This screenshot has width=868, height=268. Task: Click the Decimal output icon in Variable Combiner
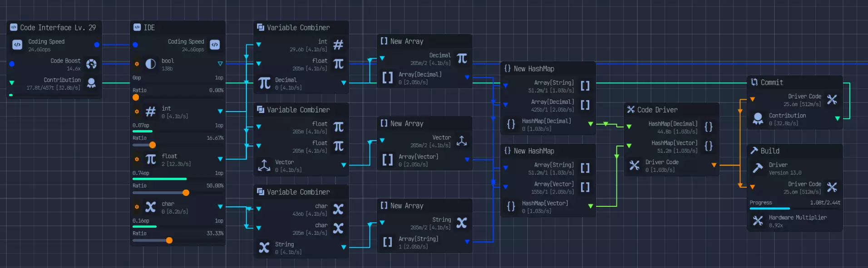click(x=264, y=83)
